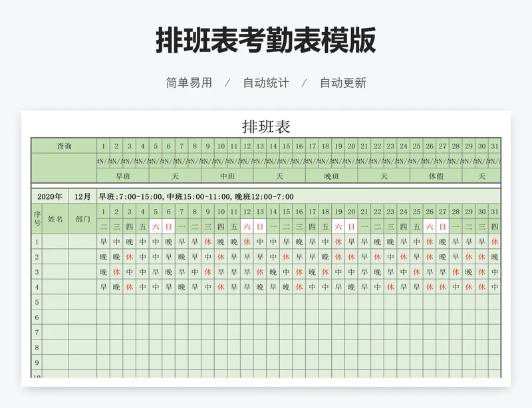Click the empty 部门 cell in row 2

(82, 257)
